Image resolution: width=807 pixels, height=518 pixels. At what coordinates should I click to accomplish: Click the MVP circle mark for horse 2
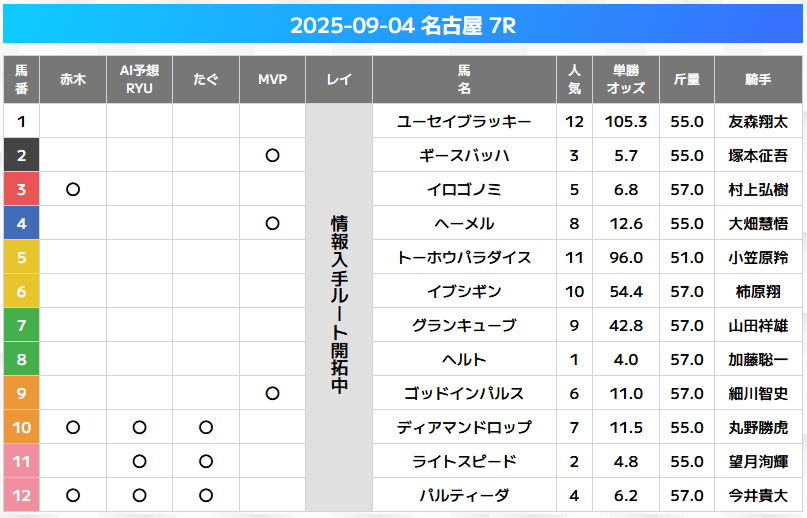272,156
